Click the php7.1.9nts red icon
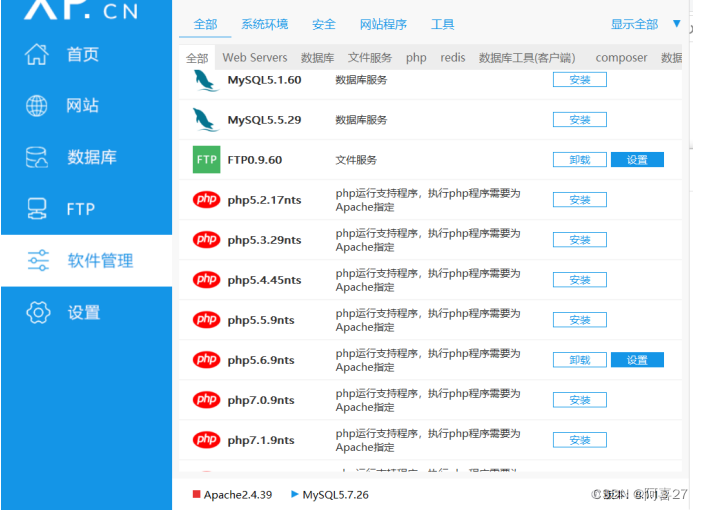 click(x=206, y=440)
